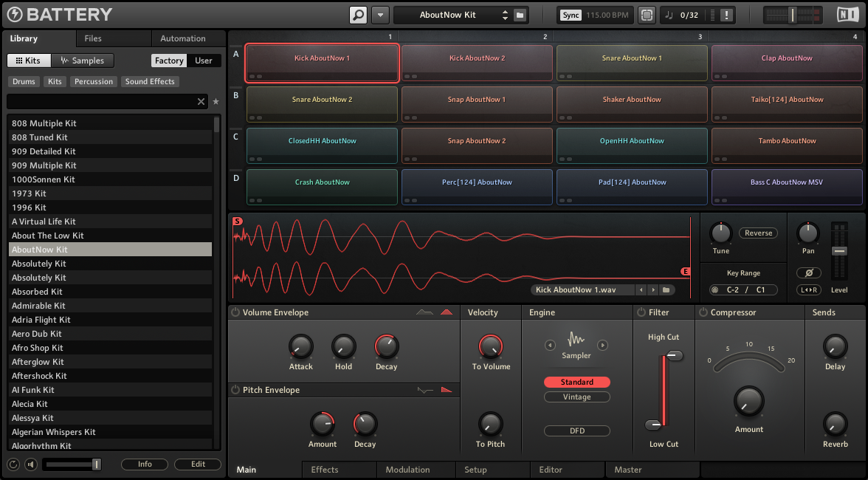Enable the Filter power button
This screenshot has height=480, width=868.
pos(641,312)
